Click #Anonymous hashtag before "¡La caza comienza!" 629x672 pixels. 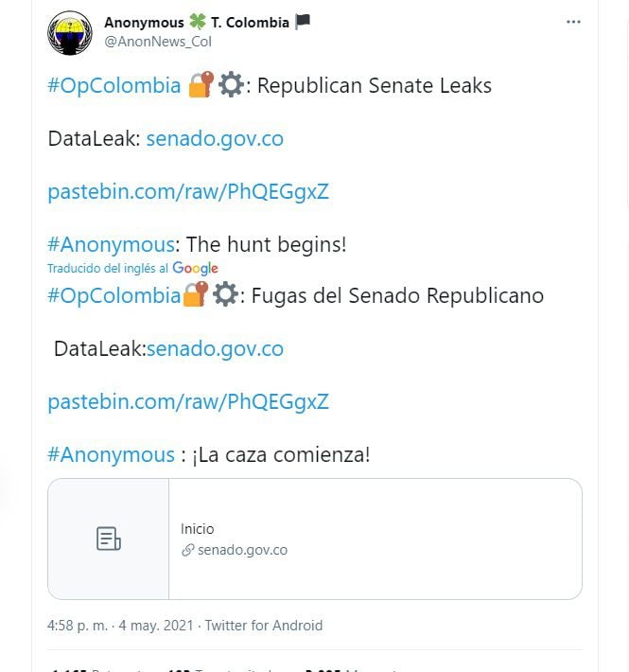[111, 454]
